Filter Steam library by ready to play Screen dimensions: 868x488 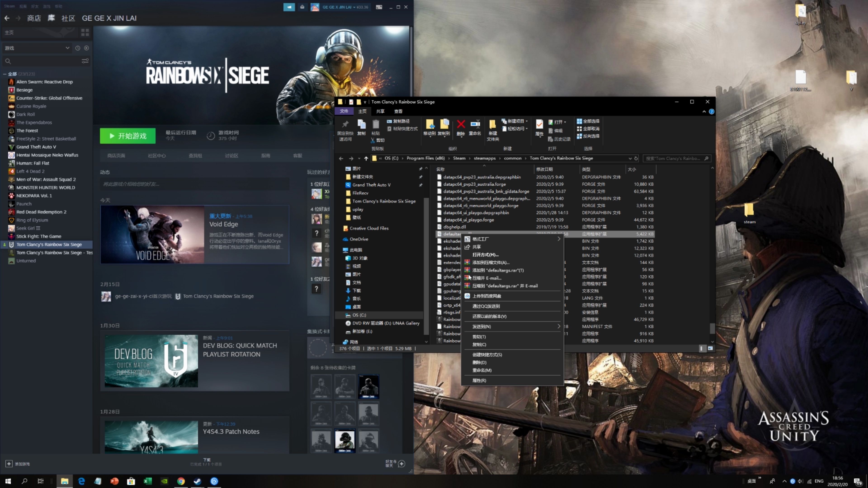coord(87,48)
